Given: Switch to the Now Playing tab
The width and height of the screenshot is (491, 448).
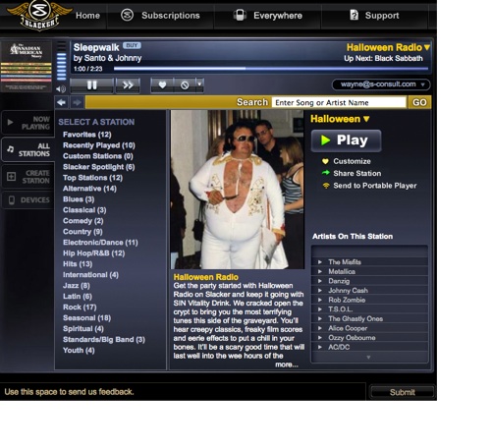Looking at the screenshot, I should [x=27, y=123].
